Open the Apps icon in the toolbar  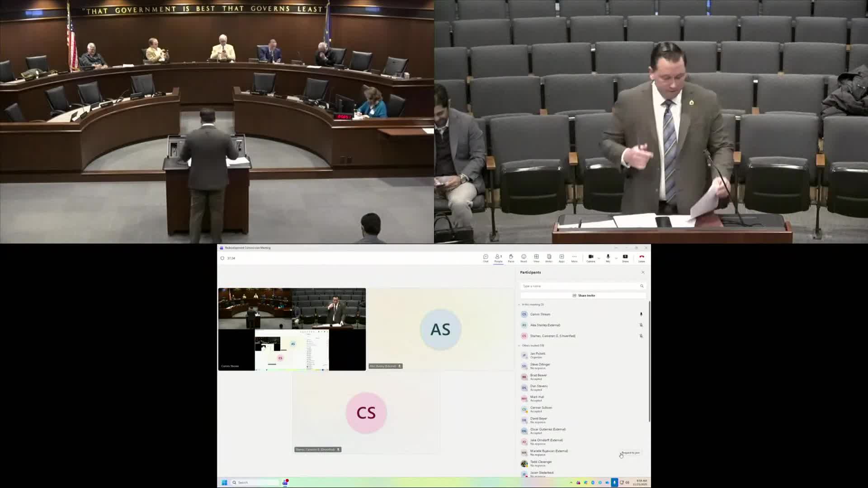coord(561,258)
